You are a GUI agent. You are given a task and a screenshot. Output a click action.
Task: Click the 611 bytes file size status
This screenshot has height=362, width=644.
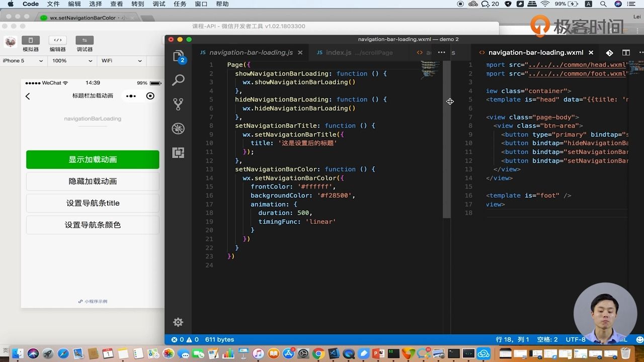[x=219, y=339]
